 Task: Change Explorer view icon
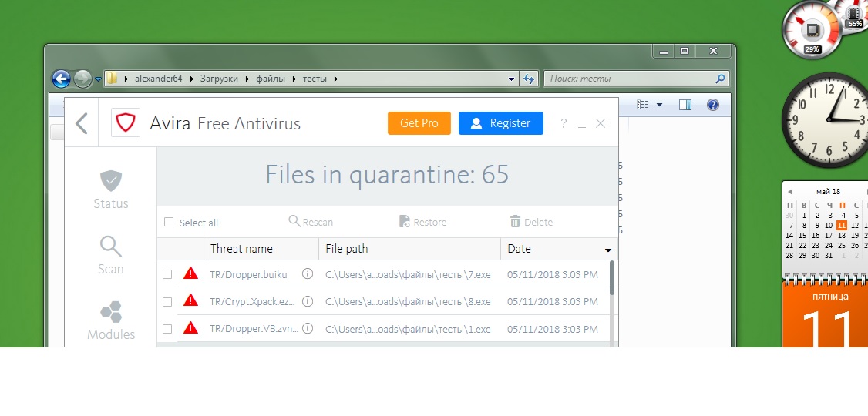pos(643,105)
